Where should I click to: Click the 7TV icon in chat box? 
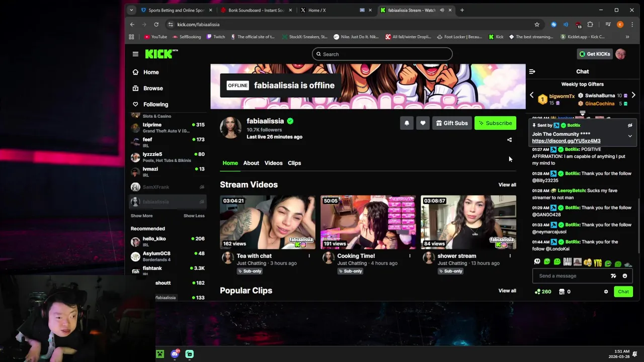click(613, 276)
